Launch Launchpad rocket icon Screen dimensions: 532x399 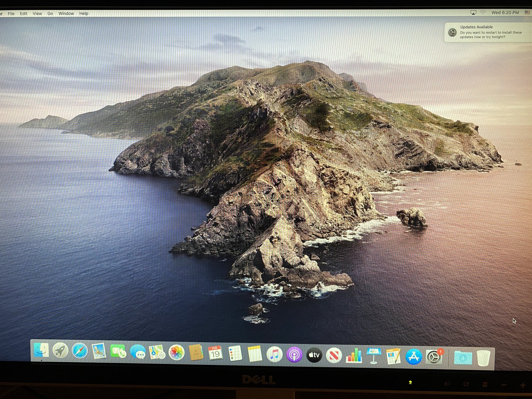(x=60, y=350)
